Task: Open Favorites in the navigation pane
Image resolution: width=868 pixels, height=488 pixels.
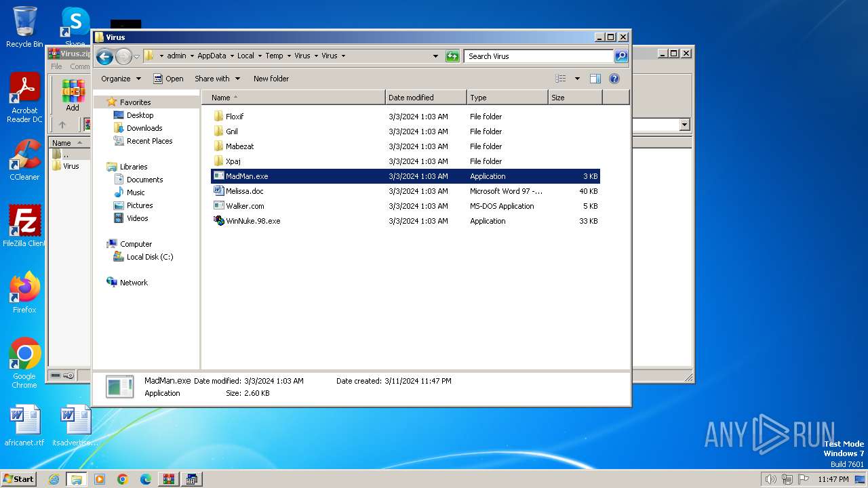Action: (x=135, y=102)
